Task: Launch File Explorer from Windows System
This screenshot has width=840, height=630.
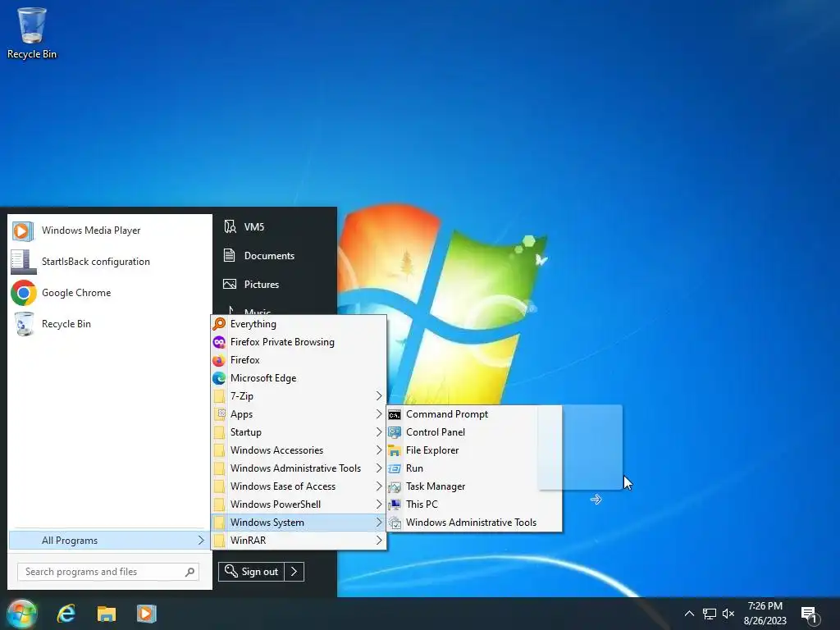Action: pos(474,450)
